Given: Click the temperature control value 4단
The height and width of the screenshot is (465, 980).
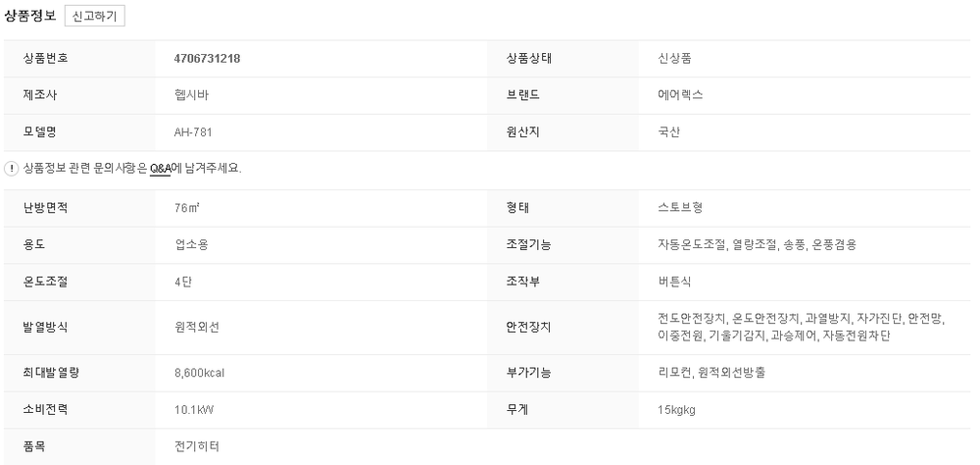Looking at the screenshot, I should 183,282.
